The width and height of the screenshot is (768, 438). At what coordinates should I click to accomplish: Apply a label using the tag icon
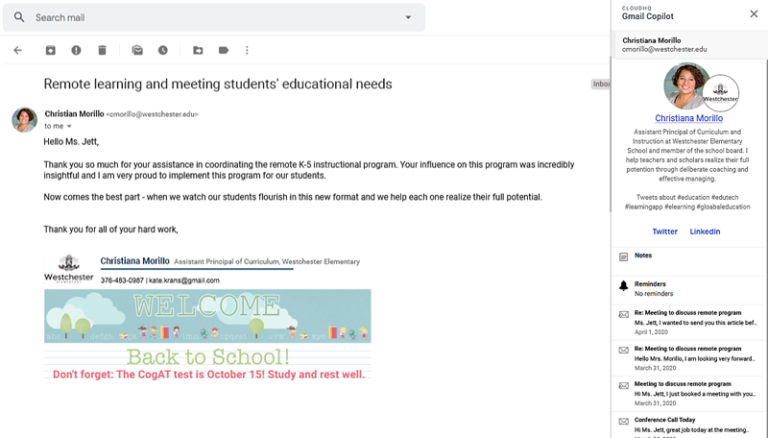(x=223, y=50)
